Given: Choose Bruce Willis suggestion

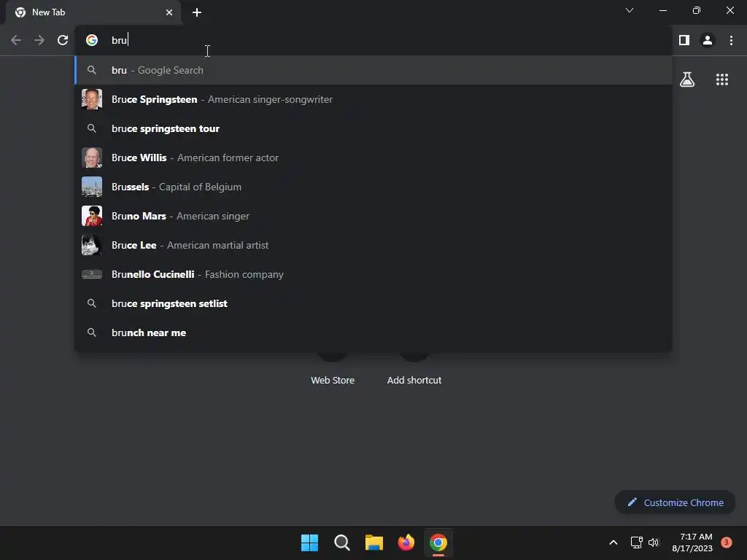Looking at the screenshot, I should click(373, 157).
